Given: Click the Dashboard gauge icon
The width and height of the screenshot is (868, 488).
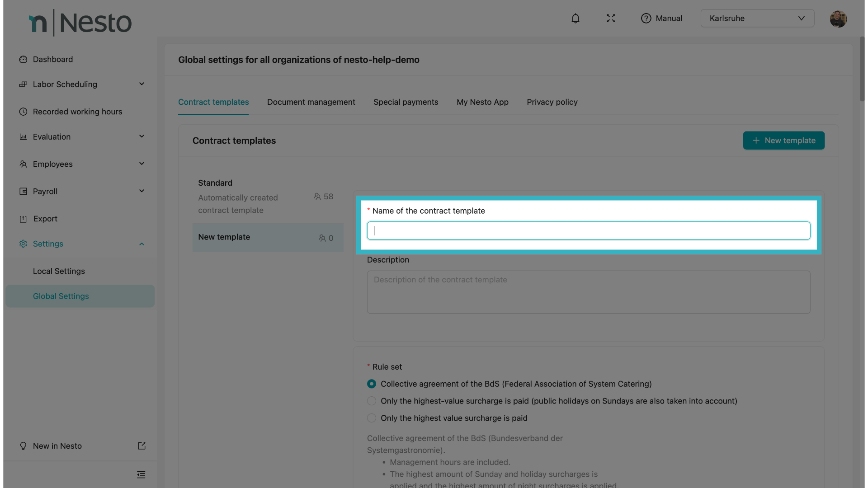Looking at the screenshot, I should (x=23, y=59).
